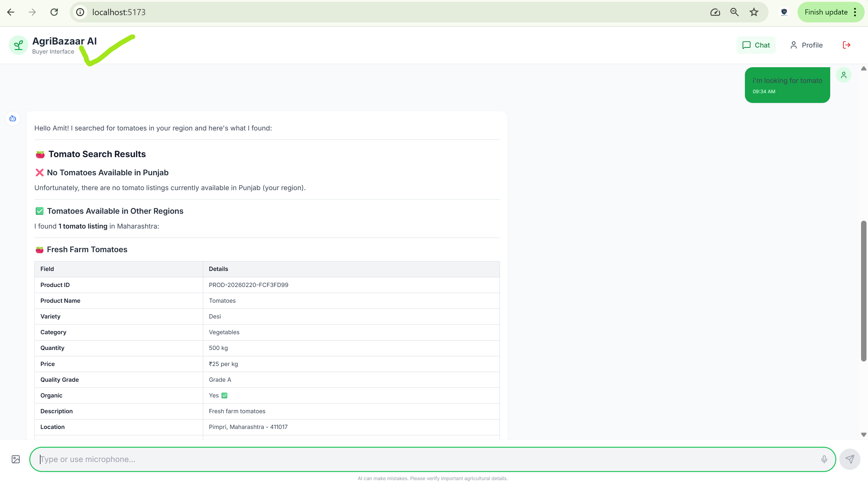Click the Finish update button

(x=826, y=12)
